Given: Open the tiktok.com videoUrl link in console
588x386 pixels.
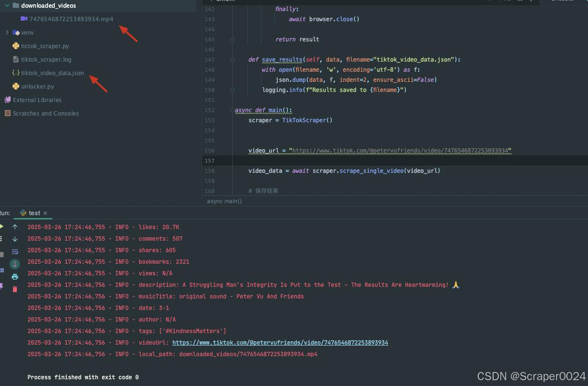Looking at the screenshot, I should pos(280,343).
